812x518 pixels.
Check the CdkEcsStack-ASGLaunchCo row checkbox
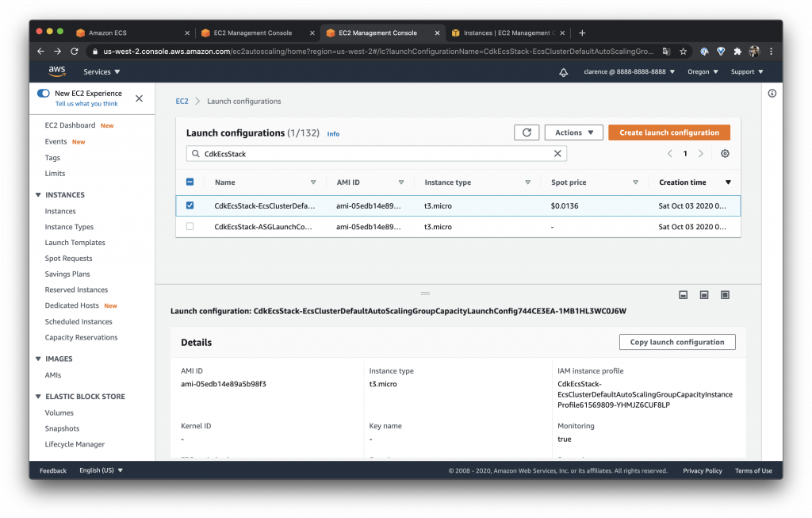tap(190, 226)
